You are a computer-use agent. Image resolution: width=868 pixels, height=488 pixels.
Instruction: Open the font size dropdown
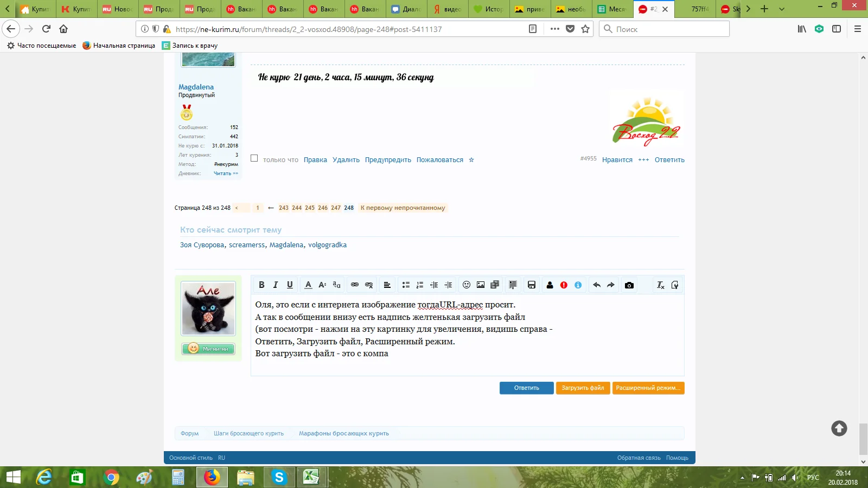(x=322, y=285)
